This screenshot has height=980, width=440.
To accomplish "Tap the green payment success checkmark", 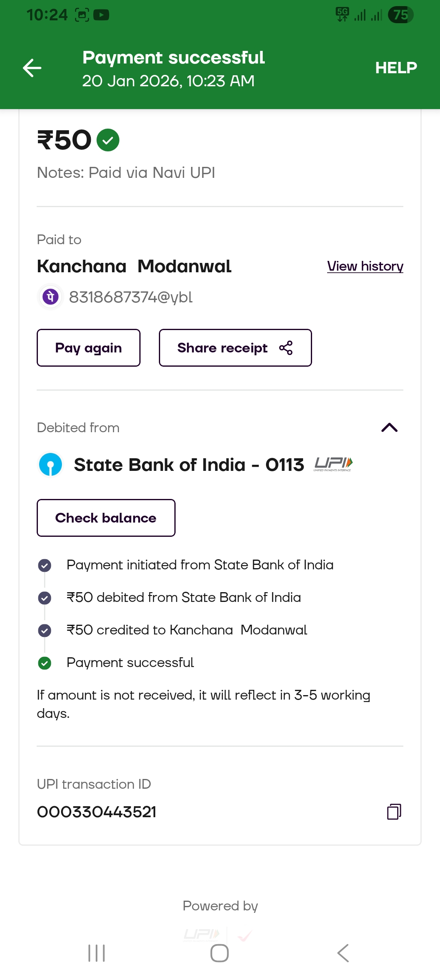I will point(108,140).
